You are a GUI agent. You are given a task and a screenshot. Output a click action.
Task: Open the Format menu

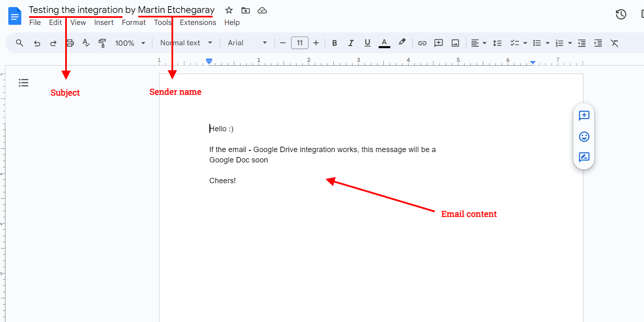point(134,22)
